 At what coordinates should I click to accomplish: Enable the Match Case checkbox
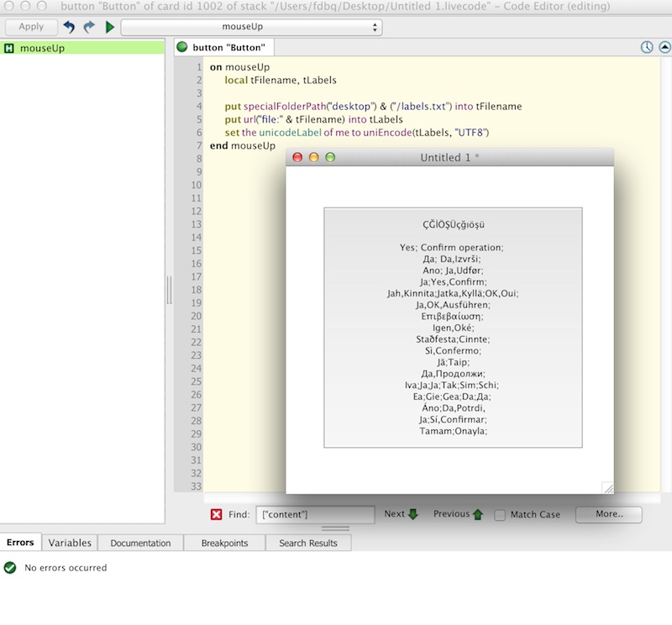point(500,515)
